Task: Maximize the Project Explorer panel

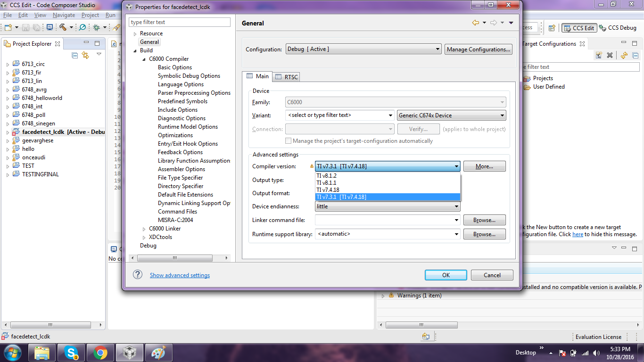Action: pyautogui.click(x=97, y=43)
